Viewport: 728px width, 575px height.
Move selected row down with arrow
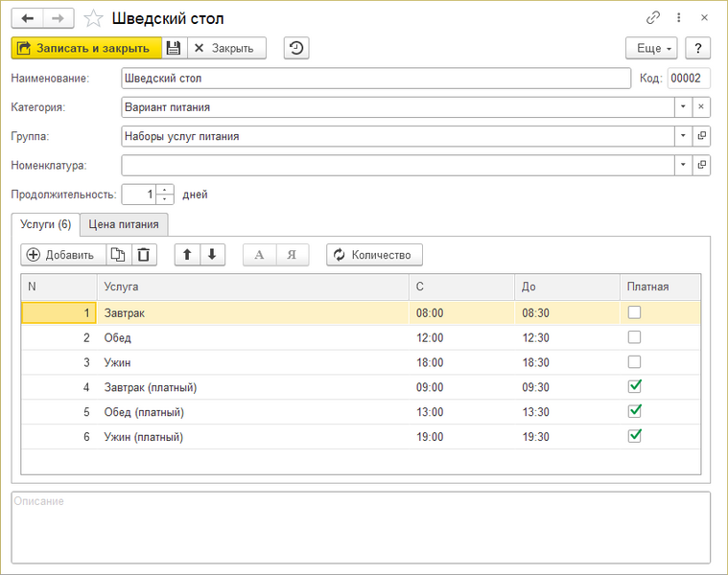coord(212,255)
